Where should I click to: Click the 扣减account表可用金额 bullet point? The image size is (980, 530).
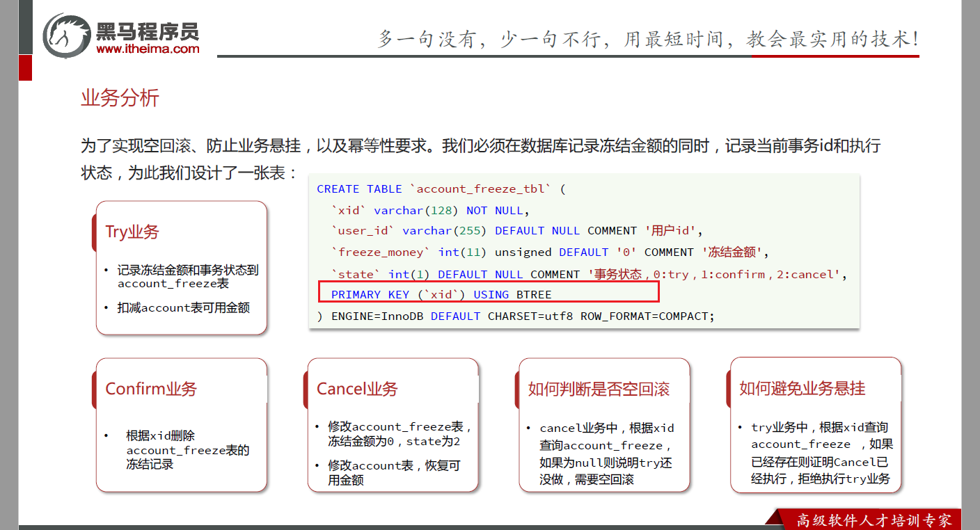183,307
